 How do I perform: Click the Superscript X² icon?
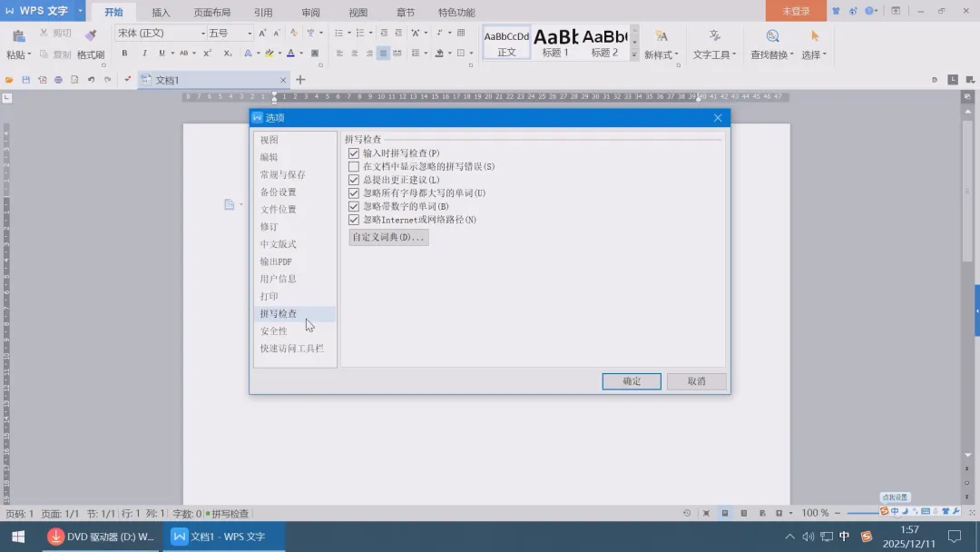[x=207, y=54]
